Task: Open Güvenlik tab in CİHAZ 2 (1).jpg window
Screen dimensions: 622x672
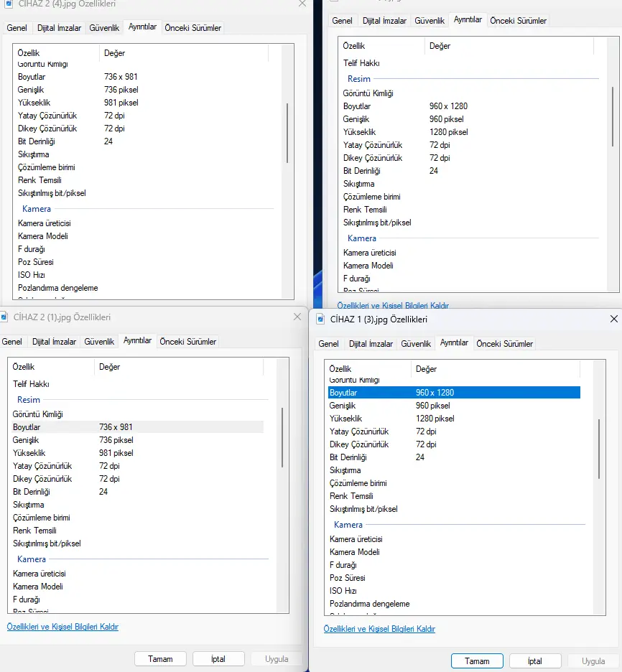Action: point(99,342)
